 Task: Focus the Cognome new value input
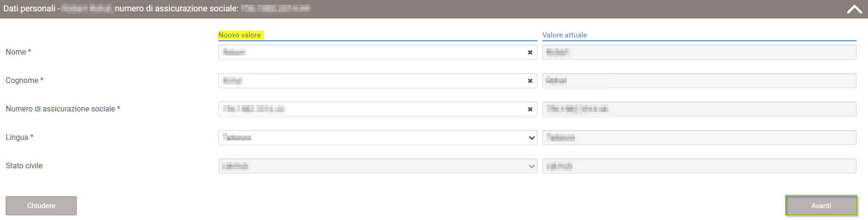click(x=372, y=81)
